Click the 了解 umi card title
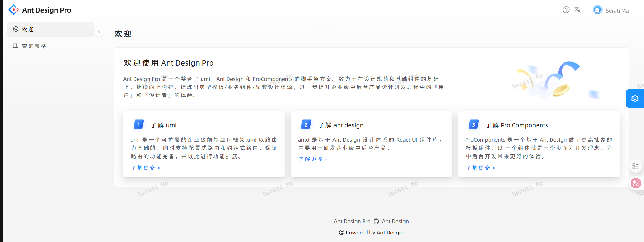Viewport: 644px width, 242px height. [x=164, y=125]
